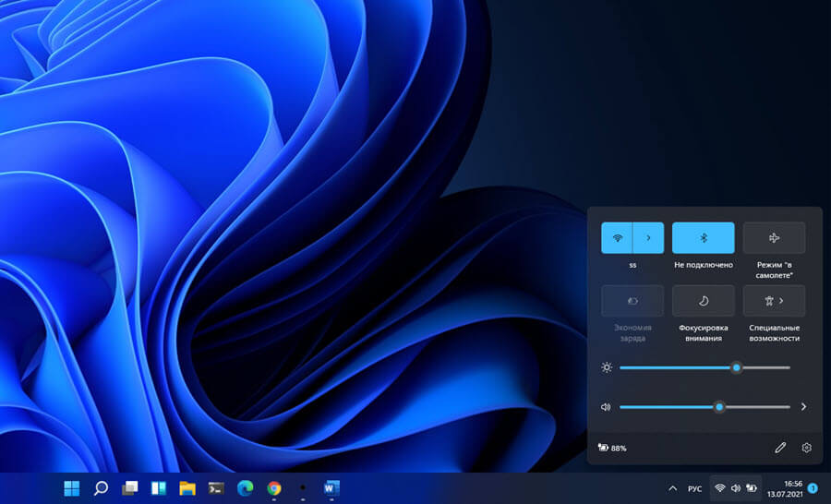831x504 pixels.
Task: Open the accessibility options tile
Action: (x=774, y=301)
